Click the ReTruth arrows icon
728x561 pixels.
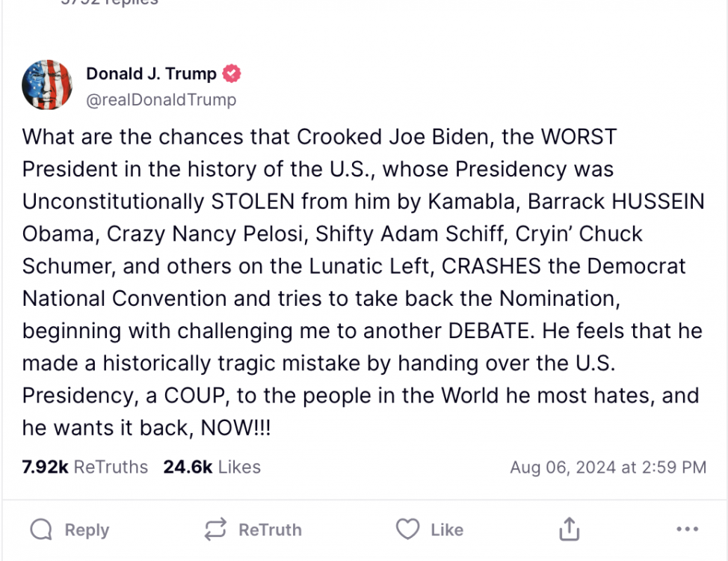coord(215,530)
